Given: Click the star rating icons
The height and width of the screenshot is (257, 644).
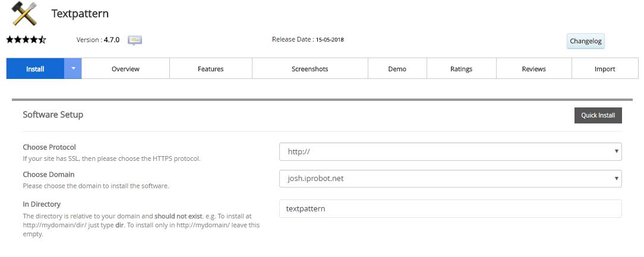Looking at the screenshot, I should click(26, 40).
